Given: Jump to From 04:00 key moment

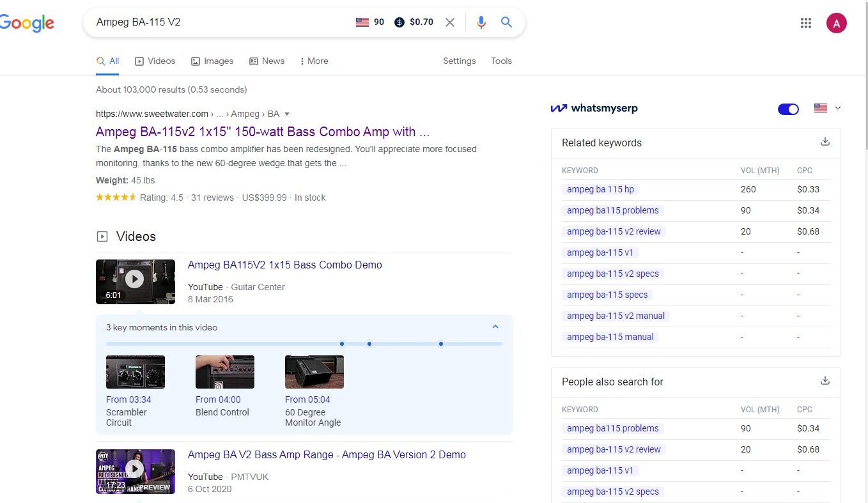Looking at the screenshot, I should [218, 399].
